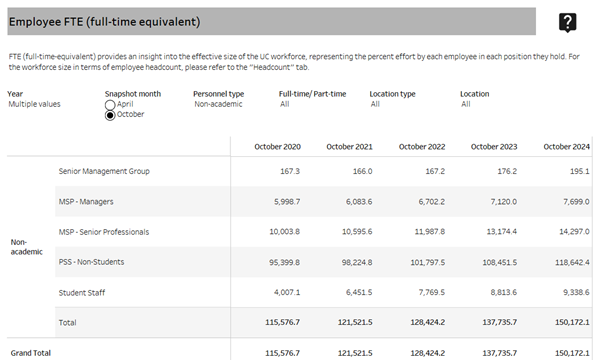Click the 167.2 Senior Management value

click(435, 171)
